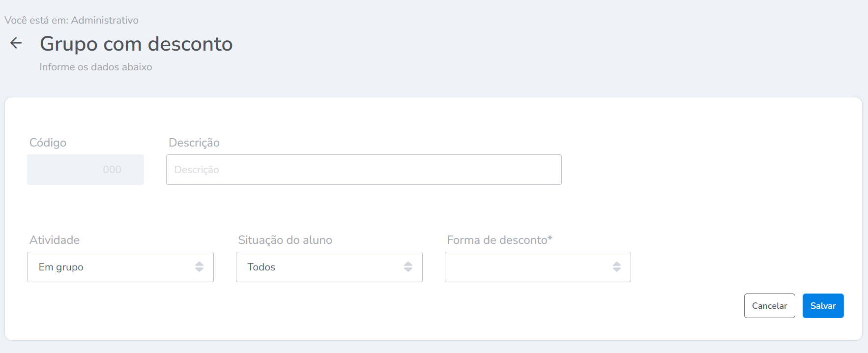The image size is (868, 353).
Task: Click the Administrativo breadcrumb text
Action: pos(105,20)
